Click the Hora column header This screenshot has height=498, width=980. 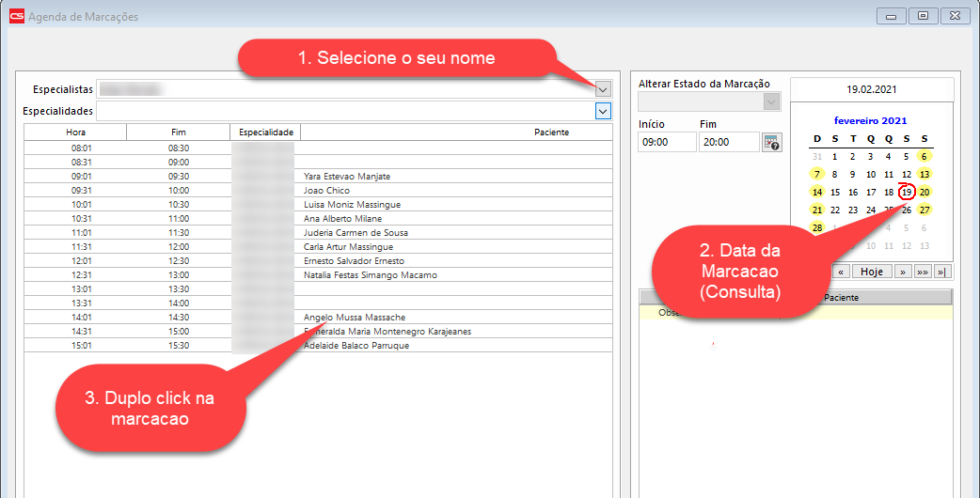point(75,132)
